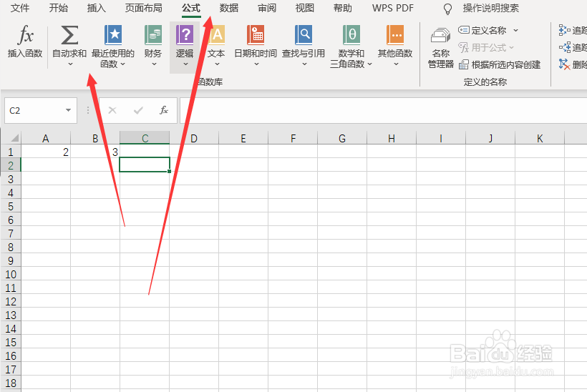This screenshot has width=587, height=392.
Task: Select row 5 header
Action: 11,206
